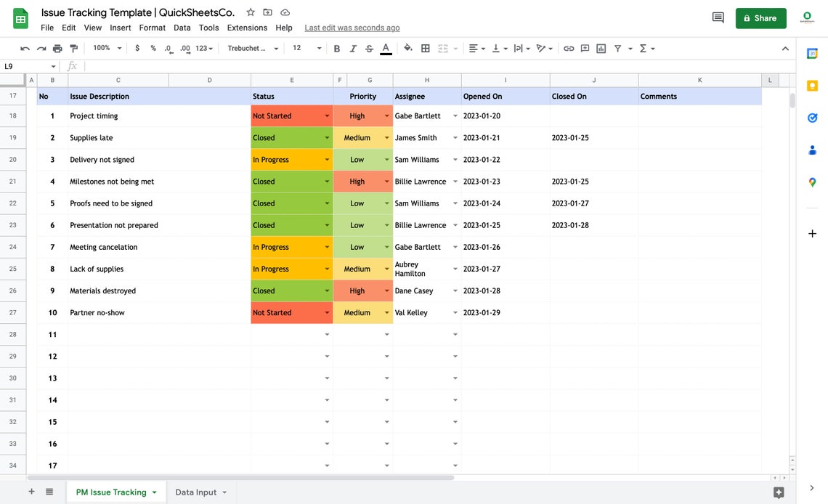Open the Priority dropdown for Lack of supplies
This screenshot has width=828, height=504.
point(386,269)
